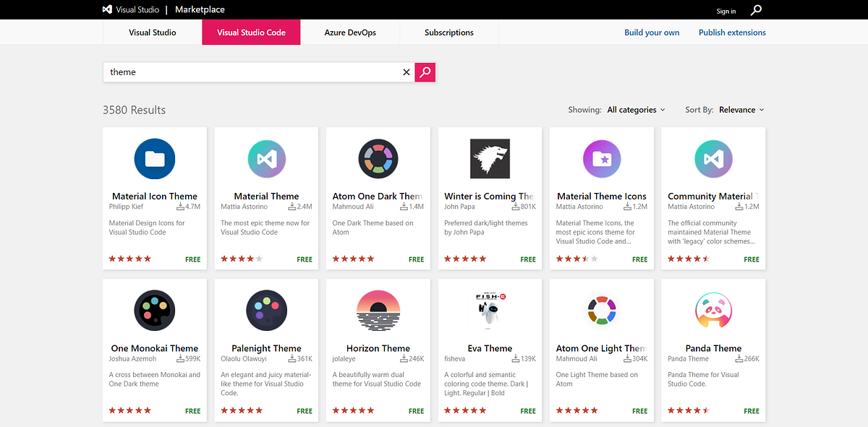Select the Panda Theme panda icon

[713, 311]
